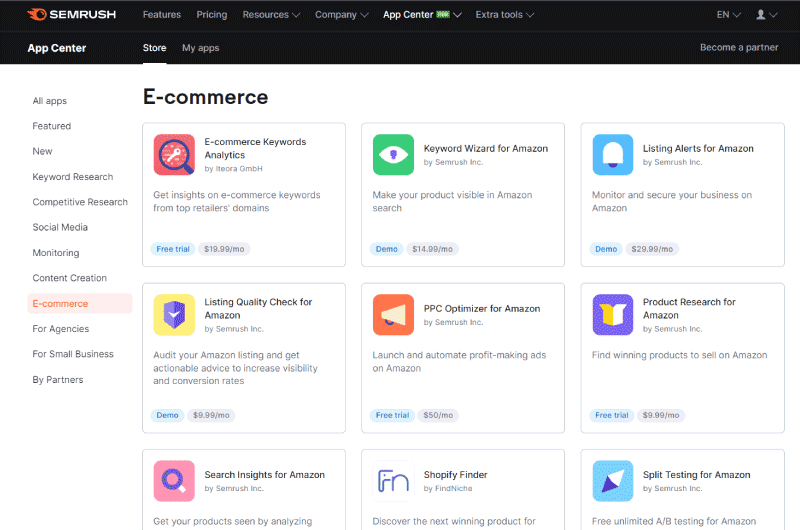
Task: Select All apps in the sidebar
Action: point(49,101)
